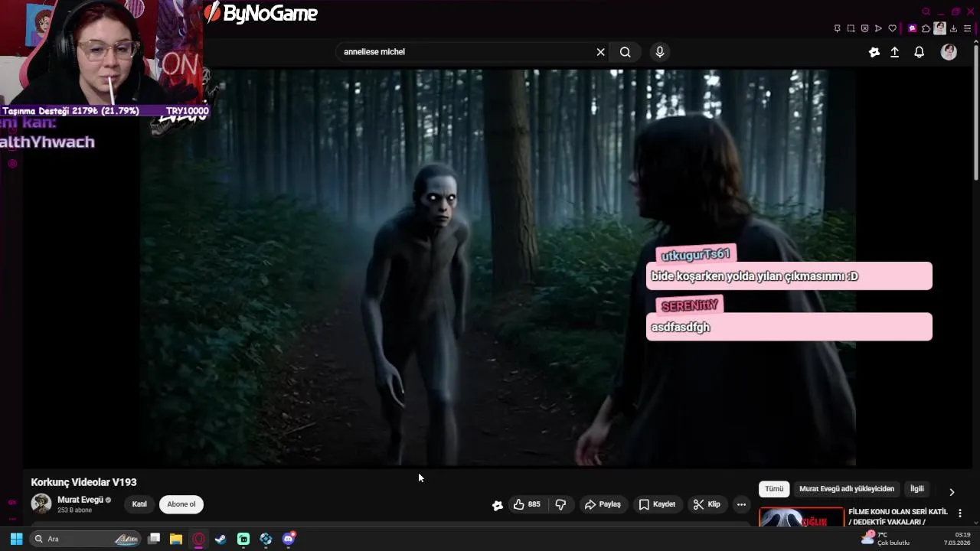980x551 pixels.
Task: Open the ad blocker shield icon
Action: tap(864, 28)
